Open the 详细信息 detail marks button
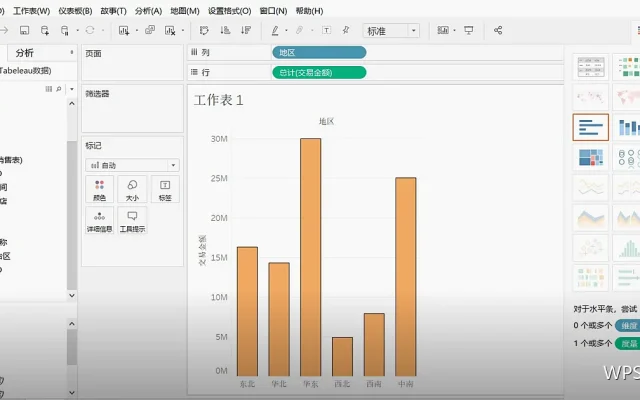Image resolution: width=640 pixels, height=400 pixels. 100,220
